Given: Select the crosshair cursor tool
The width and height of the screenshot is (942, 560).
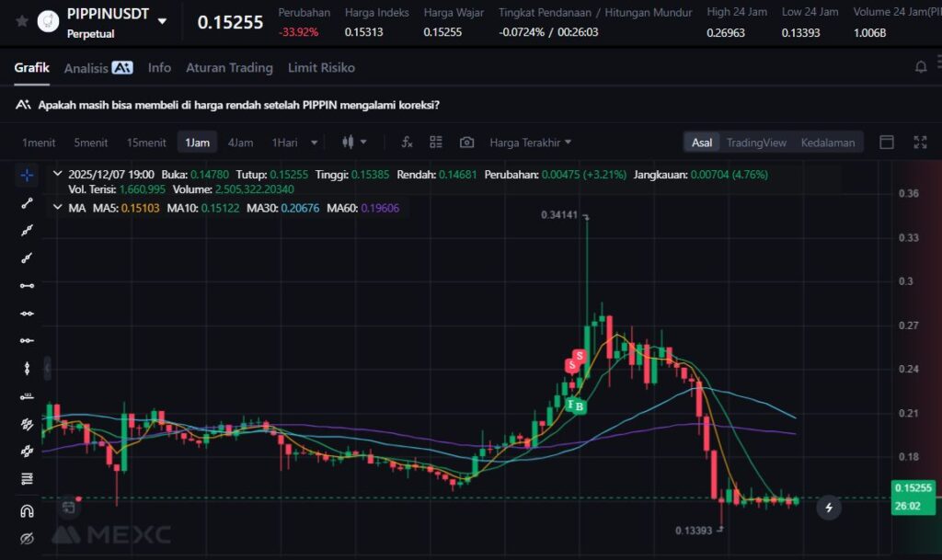Looking at the screenshot, I should pos(28,175).
